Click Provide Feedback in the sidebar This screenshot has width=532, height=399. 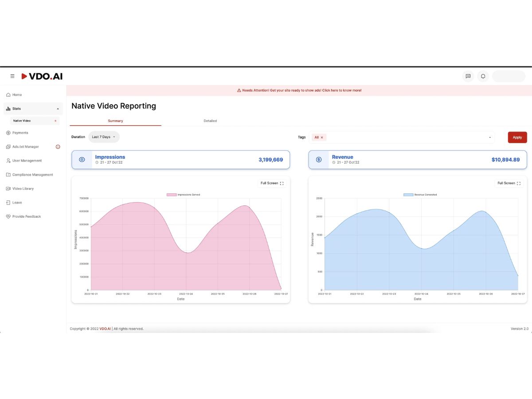(27, 216)
